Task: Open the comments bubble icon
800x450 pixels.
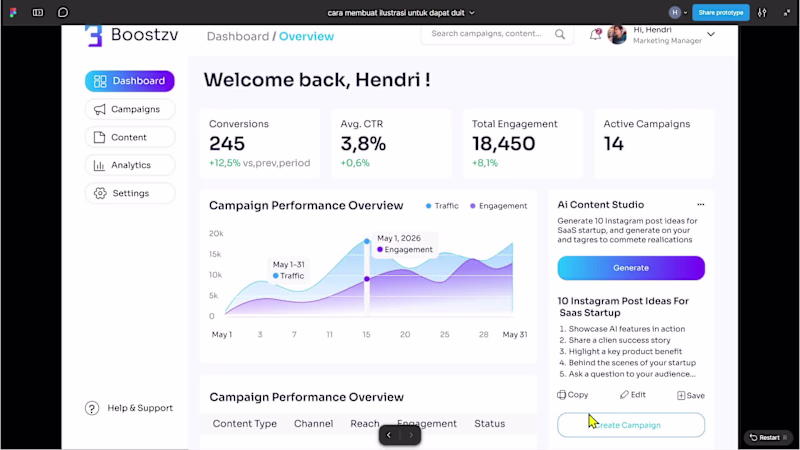Action: click(63, 12)
